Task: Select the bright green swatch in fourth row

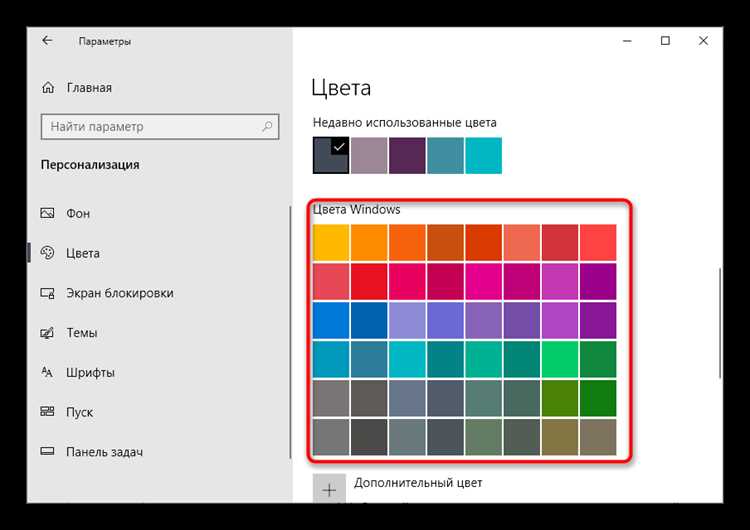Action: 560,359
